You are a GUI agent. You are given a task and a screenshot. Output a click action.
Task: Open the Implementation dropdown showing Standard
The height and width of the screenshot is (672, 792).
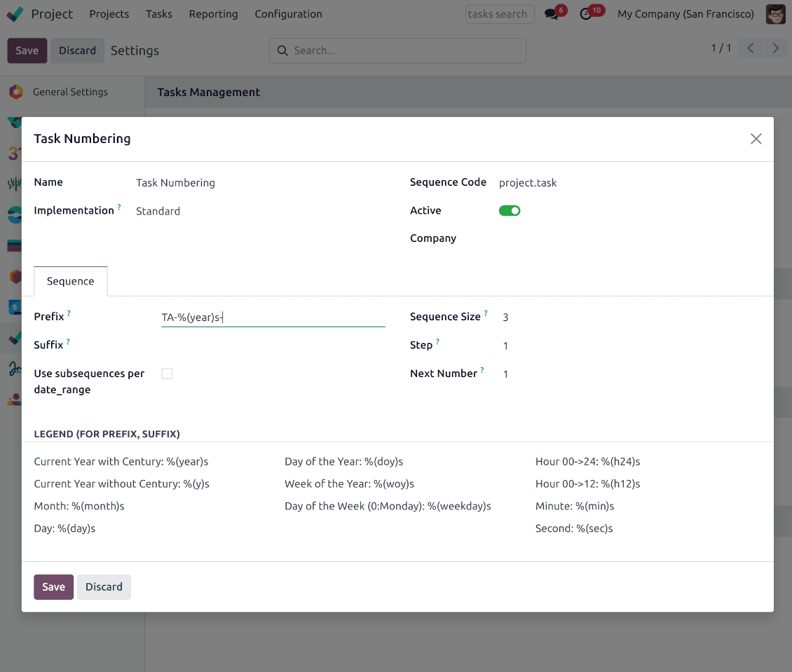[x=158, y=211]
